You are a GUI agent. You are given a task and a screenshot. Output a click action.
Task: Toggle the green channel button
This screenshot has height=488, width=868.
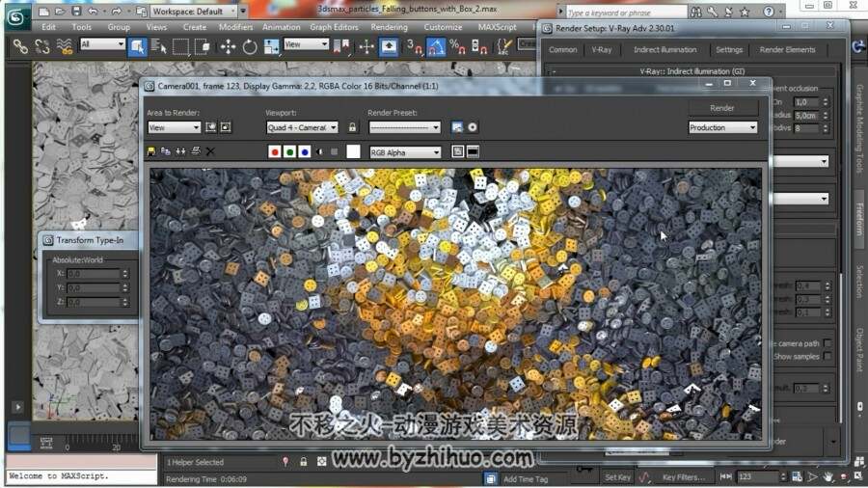(x=289, y=152)
